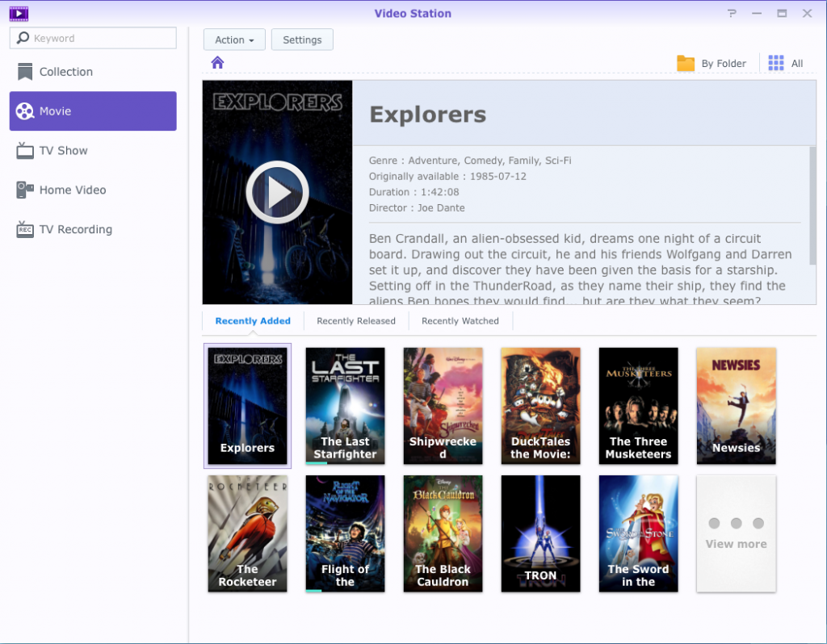
Task: Click the Video Station window title
Action: click(x=413, y=14)
